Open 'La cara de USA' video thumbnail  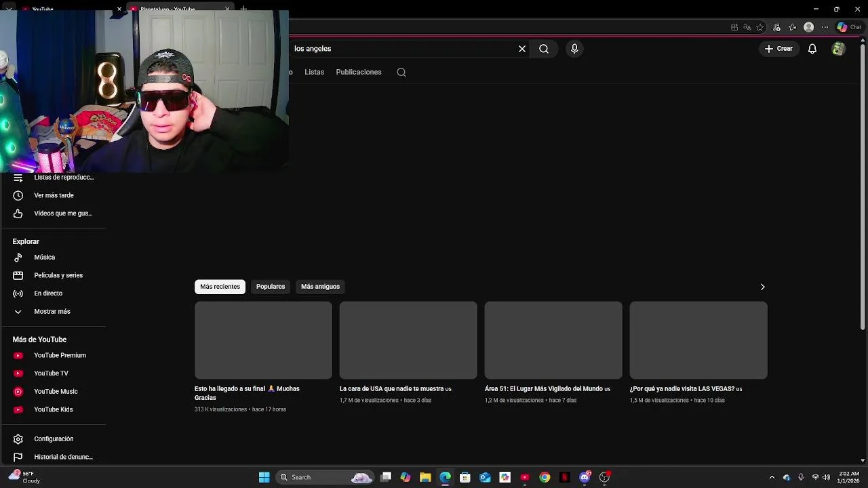[408, 340]
